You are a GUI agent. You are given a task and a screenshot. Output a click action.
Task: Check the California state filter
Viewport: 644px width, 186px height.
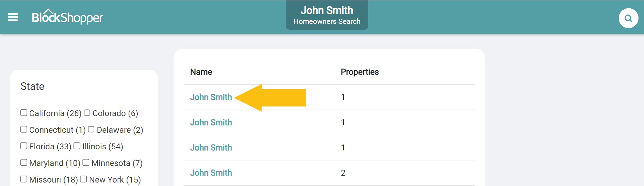click(24, 113)
